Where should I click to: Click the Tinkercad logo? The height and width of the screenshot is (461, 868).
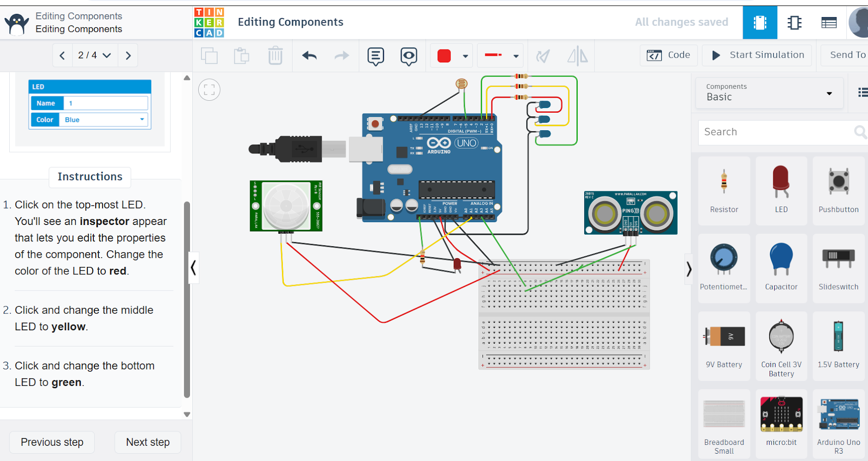(209, 22)
